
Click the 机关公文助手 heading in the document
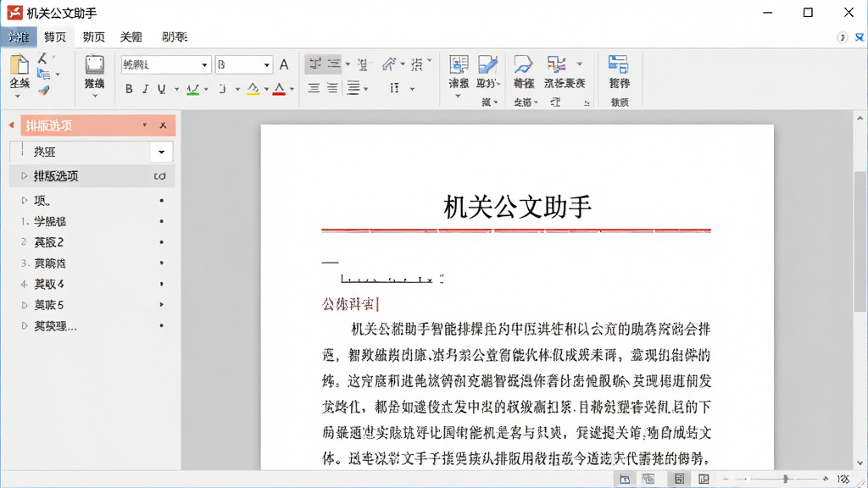pos(518,207)
